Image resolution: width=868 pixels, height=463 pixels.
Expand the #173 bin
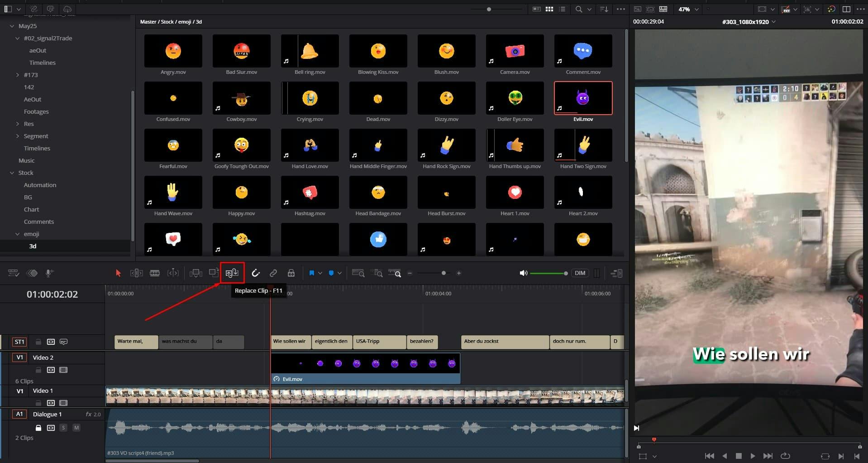tap(18, 75)
